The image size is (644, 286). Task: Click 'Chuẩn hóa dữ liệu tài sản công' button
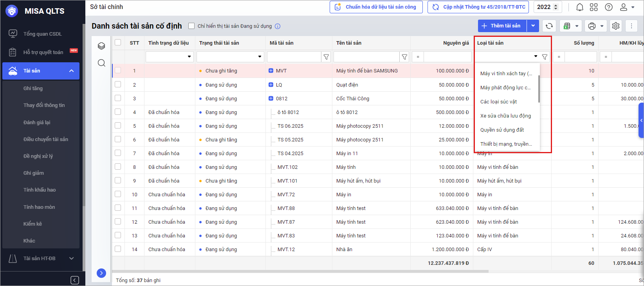pos(376,7)
